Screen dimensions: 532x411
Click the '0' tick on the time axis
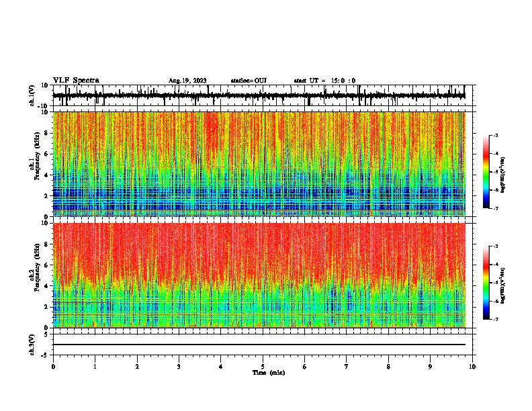click(53, 367)
